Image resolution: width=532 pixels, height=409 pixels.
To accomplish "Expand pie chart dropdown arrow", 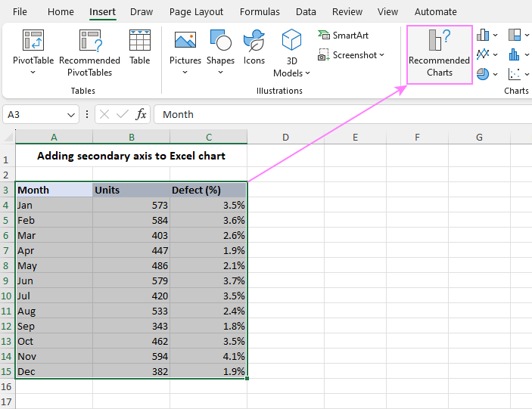I will pos(496,74).
